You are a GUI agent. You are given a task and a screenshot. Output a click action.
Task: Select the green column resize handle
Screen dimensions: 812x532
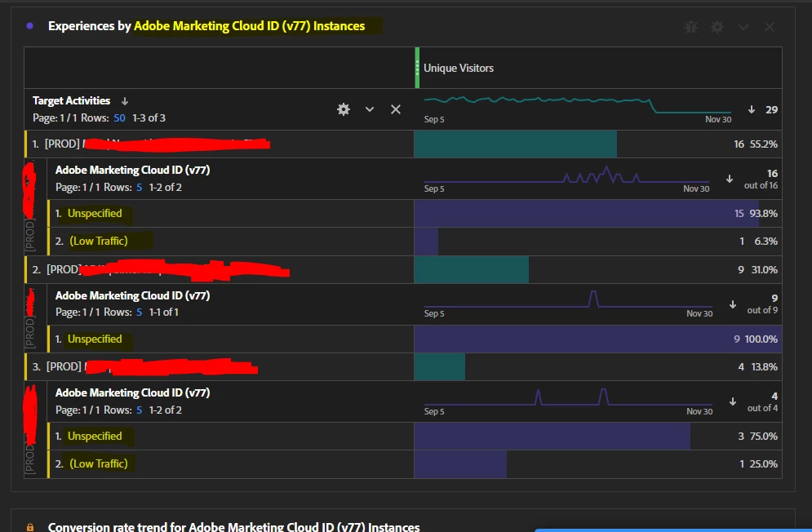click(x=417, y=68)
